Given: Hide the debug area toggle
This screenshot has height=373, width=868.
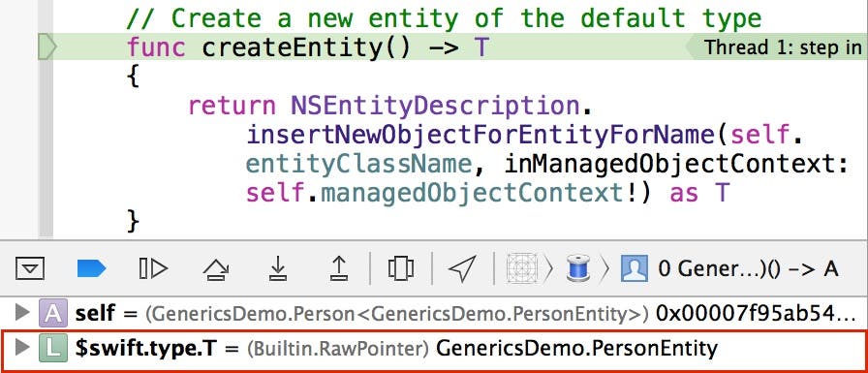Looking at the screenshot, I should click(29, 269).
